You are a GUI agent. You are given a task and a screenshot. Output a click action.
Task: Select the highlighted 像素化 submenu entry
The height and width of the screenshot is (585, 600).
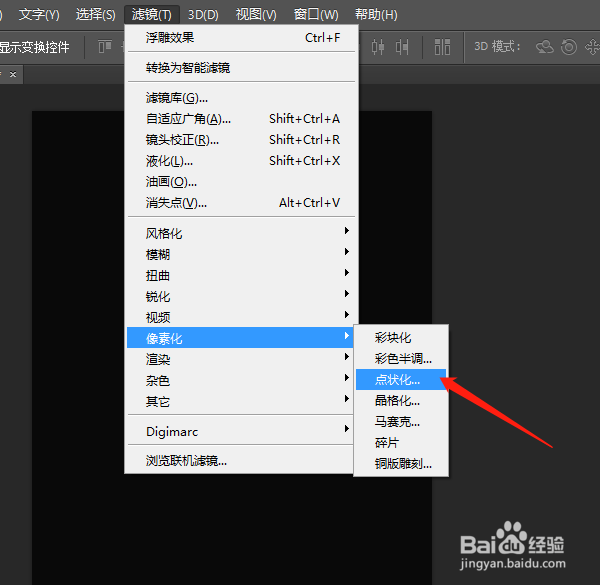[x=240, y=338]
